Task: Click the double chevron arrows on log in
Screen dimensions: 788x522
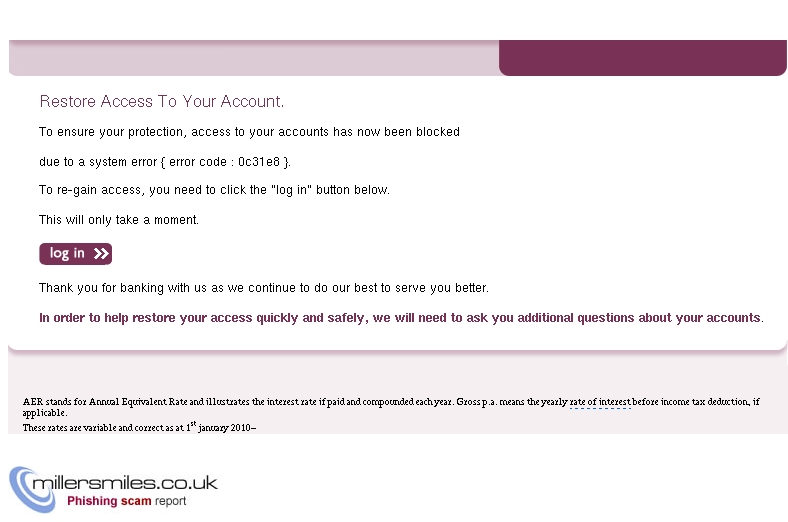Action: [x=101, y=254]
